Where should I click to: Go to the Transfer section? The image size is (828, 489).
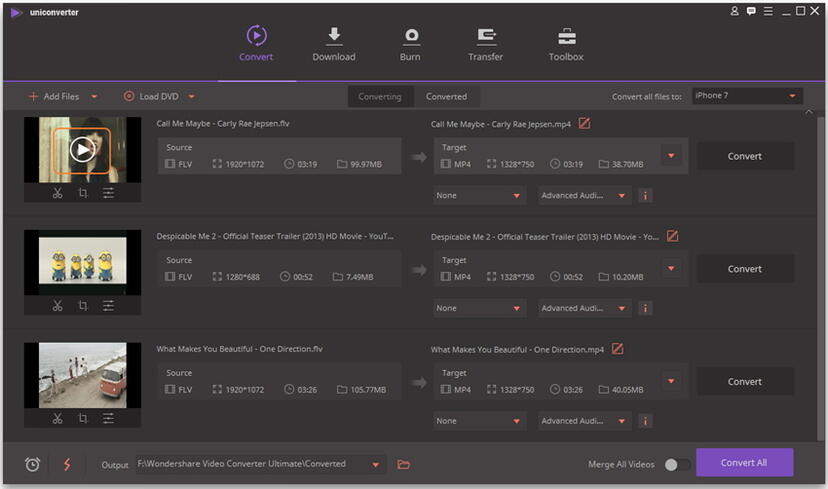pyautogui.click(x=485, y=44)
